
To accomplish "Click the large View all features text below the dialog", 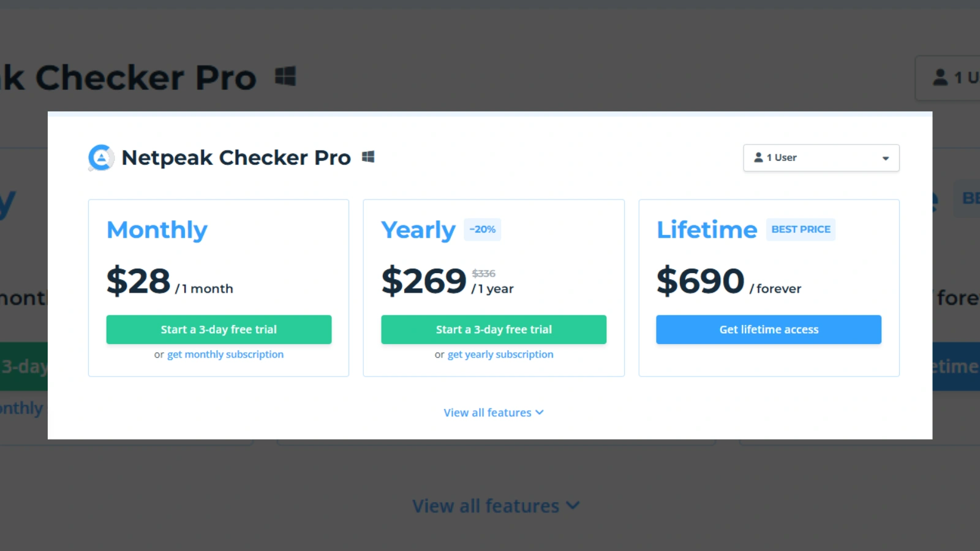I will [486, 506].
